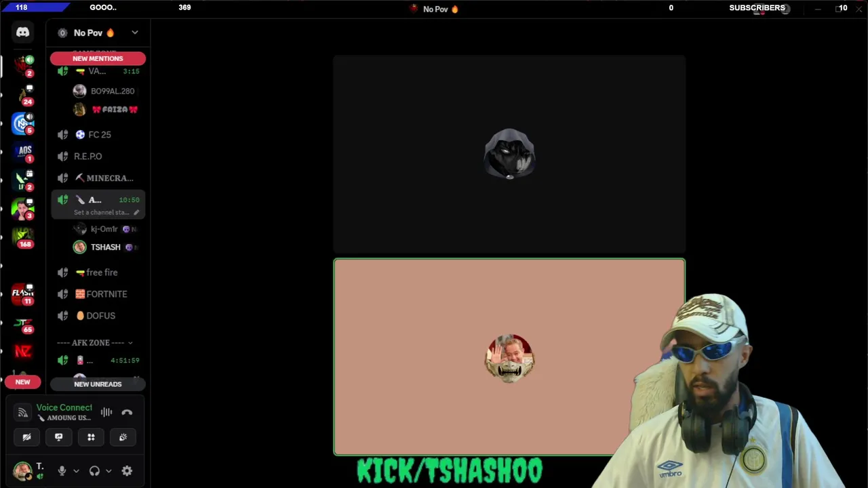868x488 pixels.
Task: Open the red NZ server icon
Action: 23,351
